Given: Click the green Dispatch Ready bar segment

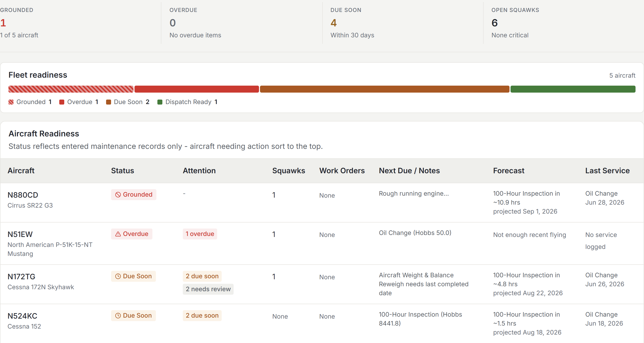Looking at the screenshot, I should click(x=573, y=89).
